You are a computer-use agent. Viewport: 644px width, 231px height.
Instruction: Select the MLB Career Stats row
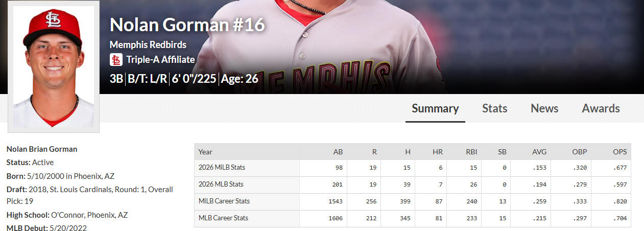click(x=413, y=218)
